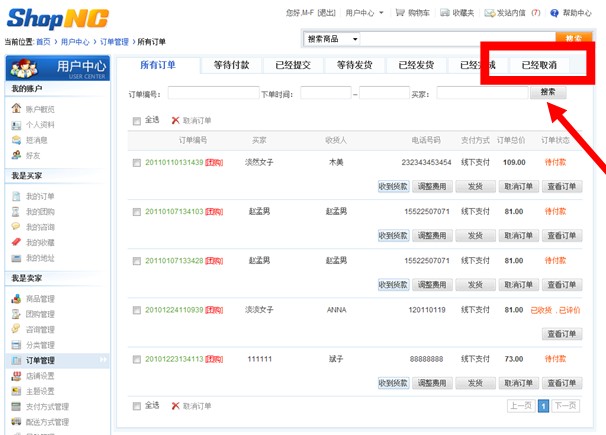The image size is (606, 435).
Task: Open the 店铺设置 shop icon
Action: (x=16, y=376)
